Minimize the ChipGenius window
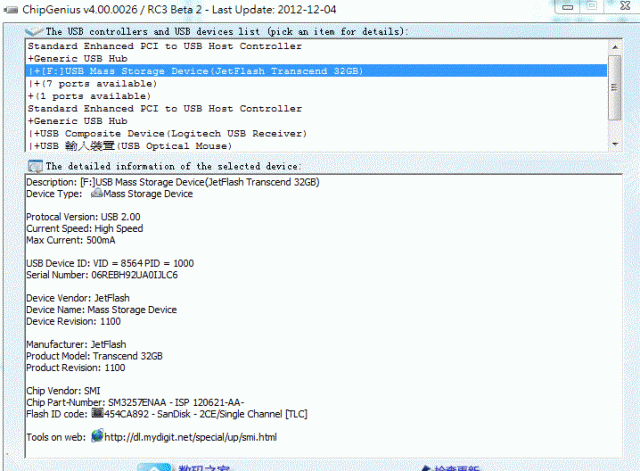This screenshot has height=471, width=640. (567, 7)
